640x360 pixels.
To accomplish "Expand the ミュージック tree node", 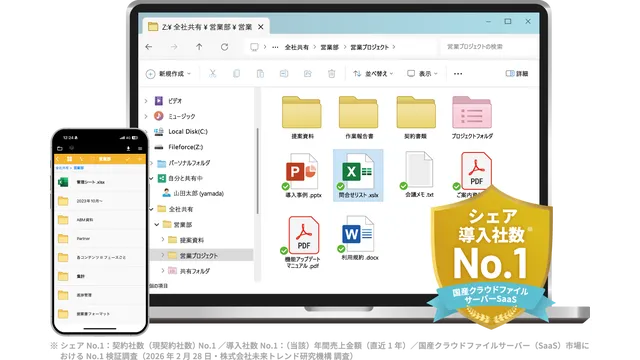I will [146, 116].
